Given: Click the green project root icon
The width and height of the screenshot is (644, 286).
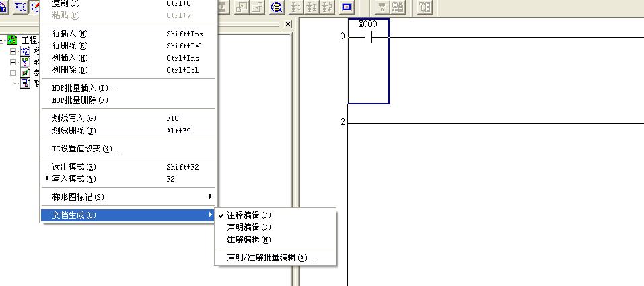Looking at the screenshot, I should (x=13, y=40).
